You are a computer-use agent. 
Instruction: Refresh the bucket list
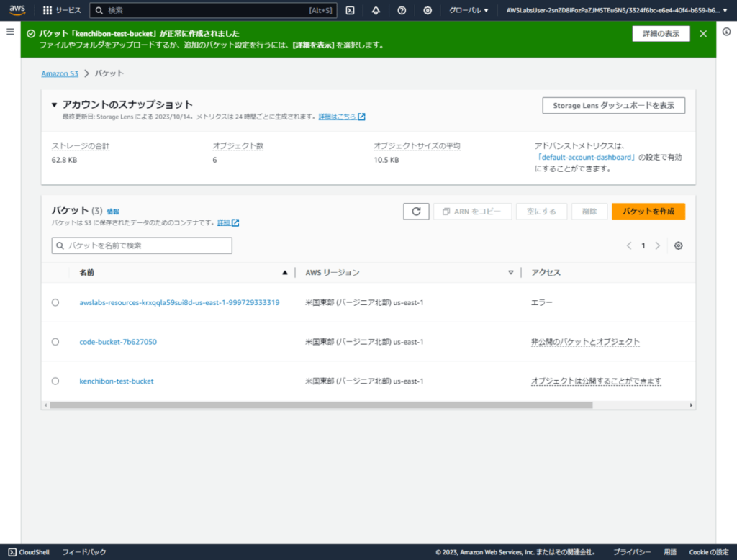tap(416, 212)
